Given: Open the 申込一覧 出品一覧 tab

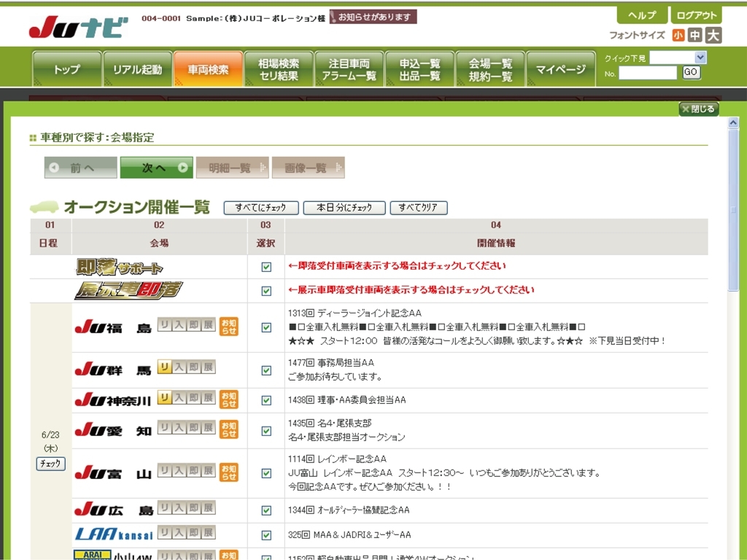Looking at the screenshot, I should pos(419,69).
